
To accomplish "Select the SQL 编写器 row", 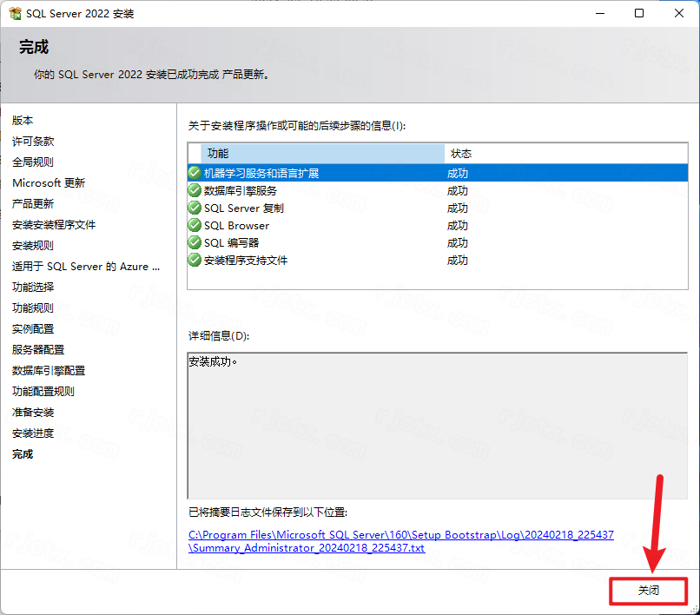I will (x=438, y=243).
